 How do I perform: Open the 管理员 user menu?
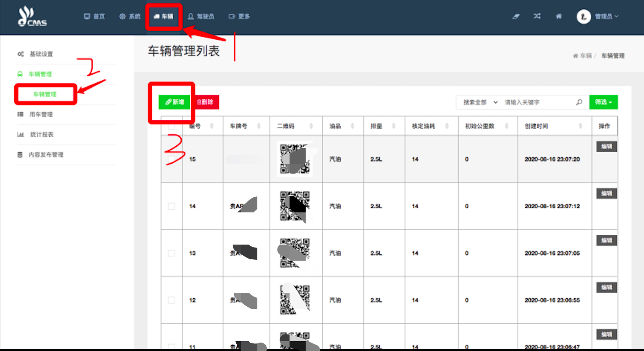coord(606,17)
